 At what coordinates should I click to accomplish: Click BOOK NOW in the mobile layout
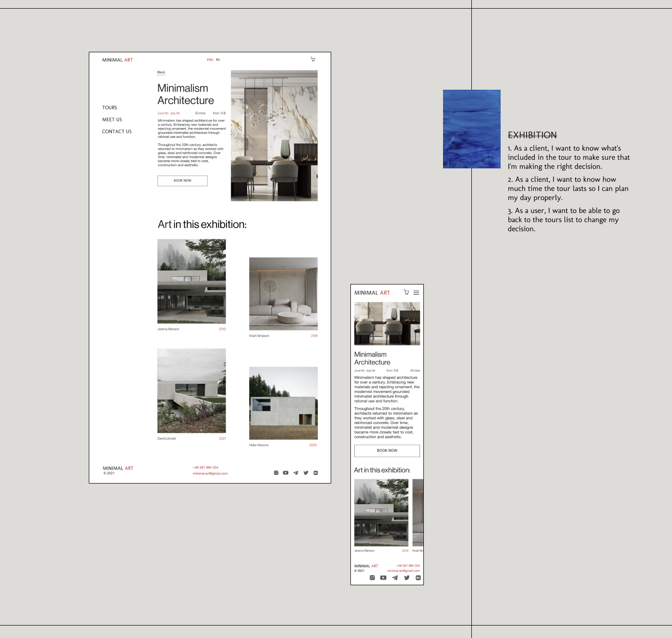(387, 451)
